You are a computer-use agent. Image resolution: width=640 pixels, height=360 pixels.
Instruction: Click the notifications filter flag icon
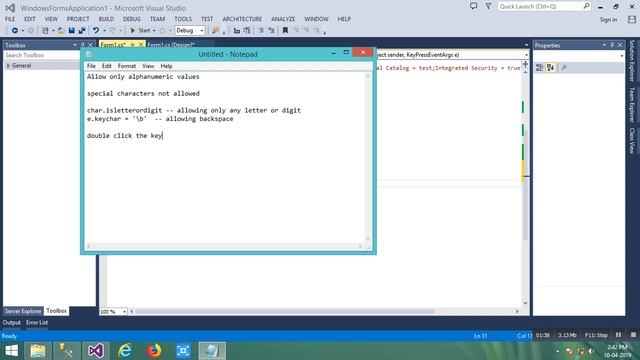click(x=488, y=6)
